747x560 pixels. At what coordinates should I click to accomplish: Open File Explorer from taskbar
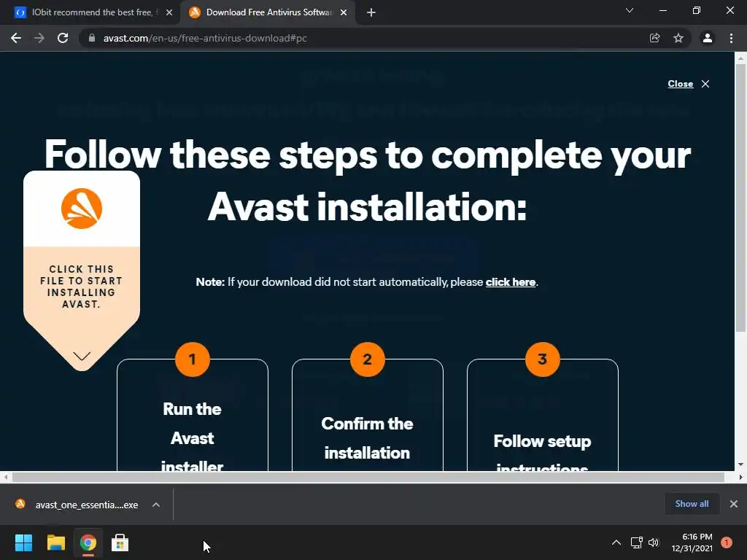click(55, 542)
